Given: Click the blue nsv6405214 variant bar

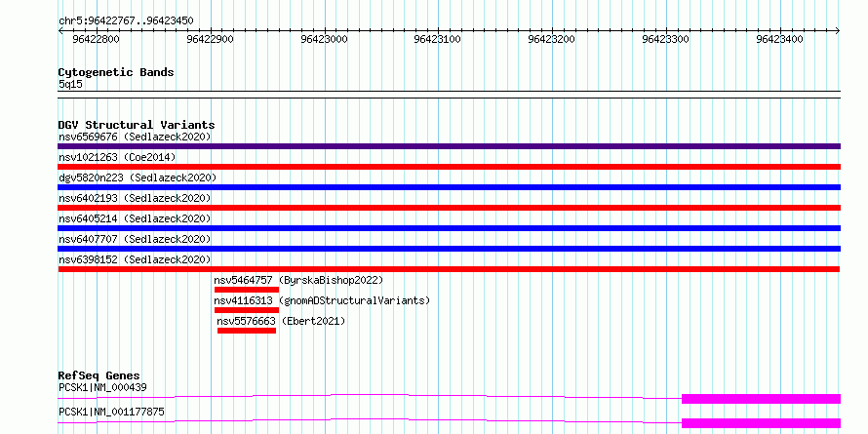Looking at the screenshot, I should pyautogui.click(x=449, y=228).
